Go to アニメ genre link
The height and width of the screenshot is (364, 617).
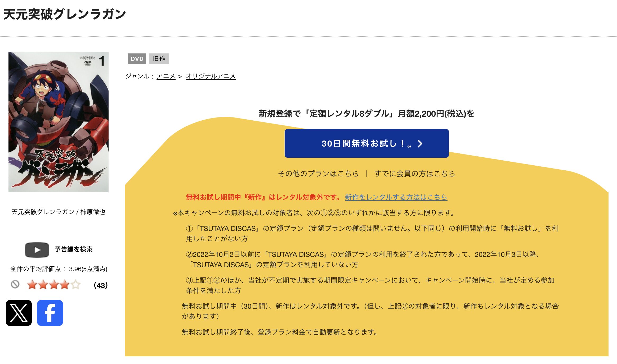click(166, 76)
